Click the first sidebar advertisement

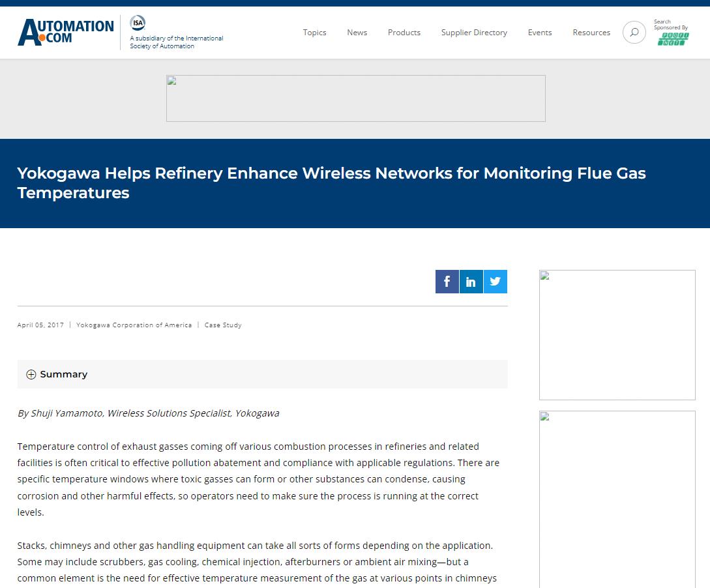tap(617, 335)
